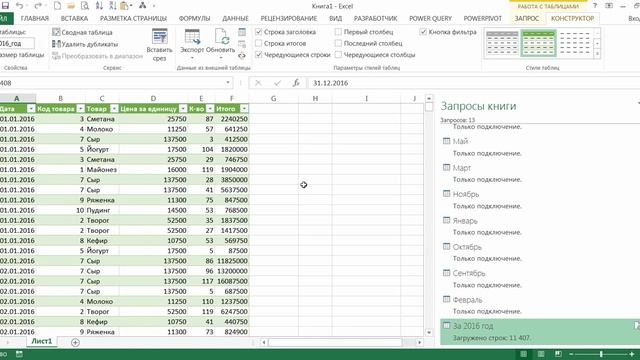Click the zoom in plus button
The image size is (640, 360).
pyautogui.click(x=632, y=354)
